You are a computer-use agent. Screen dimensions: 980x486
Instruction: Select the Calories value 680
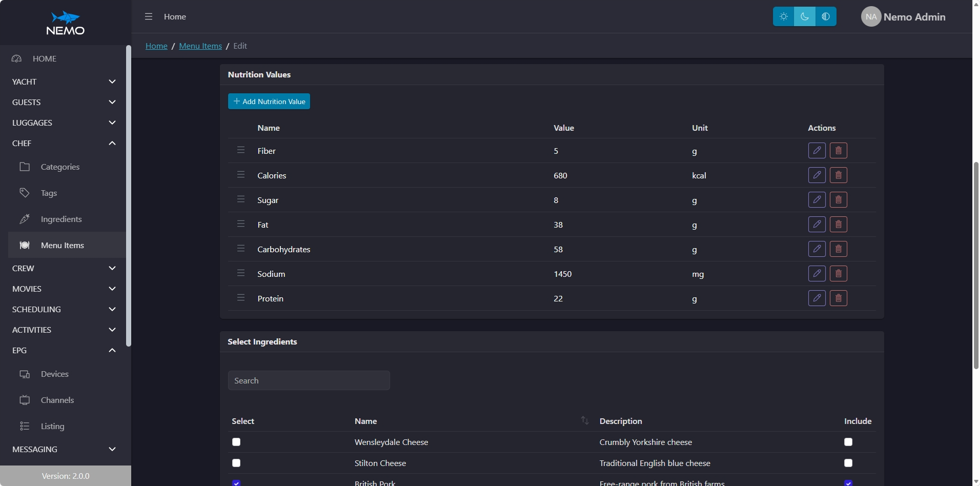[x=560, y=175]
